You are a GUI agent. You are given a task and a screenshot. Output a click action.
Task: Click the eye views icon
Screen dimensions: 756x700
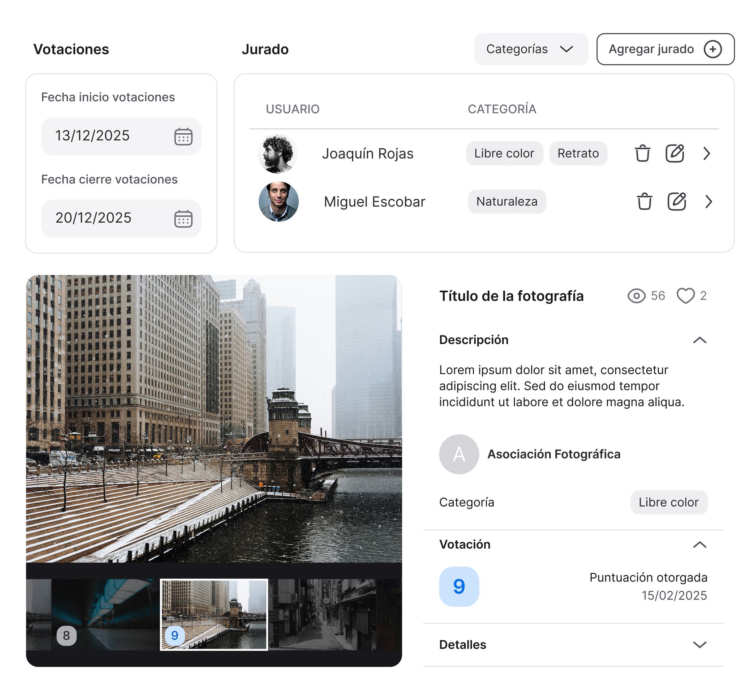[x=636, y=295]
